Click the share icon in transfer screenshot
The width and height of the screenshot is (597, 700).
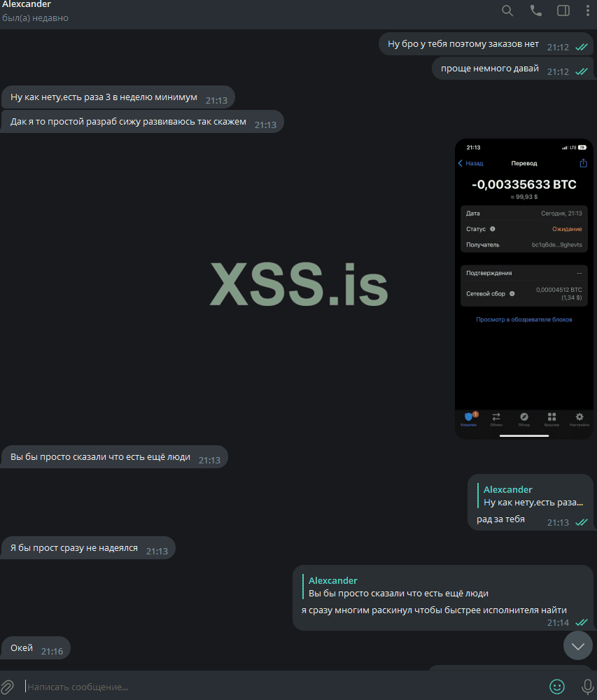(x=583, y=163)
